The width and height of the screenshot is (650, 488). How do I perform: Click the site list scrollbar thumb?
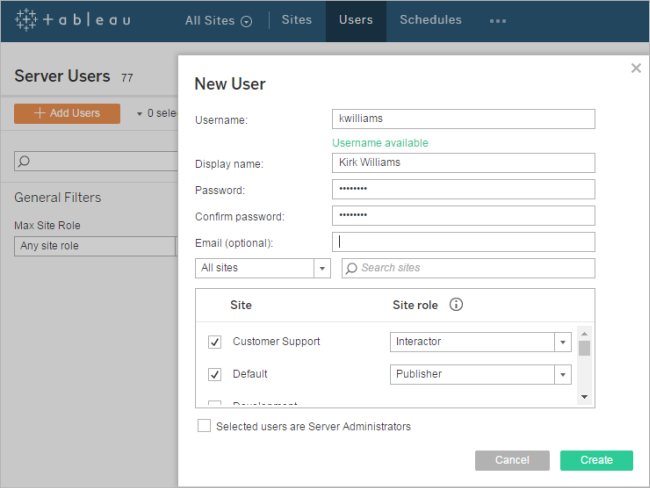click(x=585, y=348)
